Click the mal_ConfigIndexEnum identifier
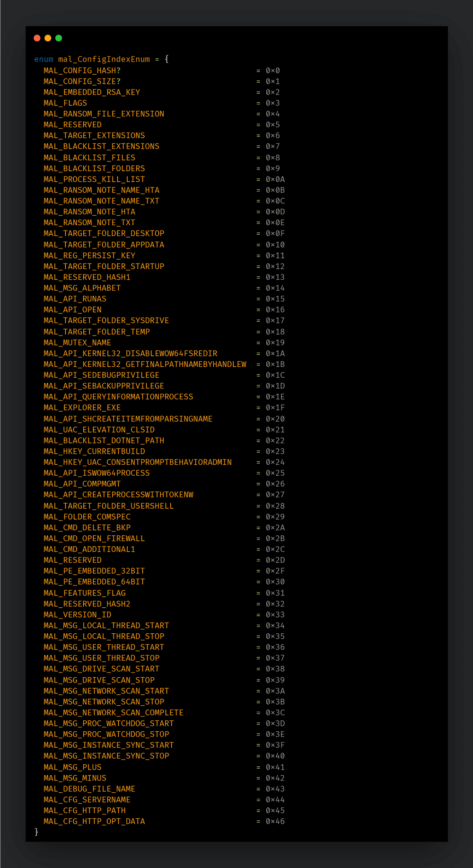 (104, 59)
